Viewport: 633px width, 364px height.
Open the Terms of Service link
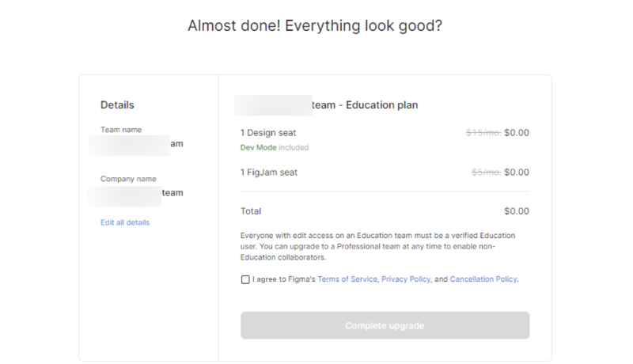click(347, 279)
